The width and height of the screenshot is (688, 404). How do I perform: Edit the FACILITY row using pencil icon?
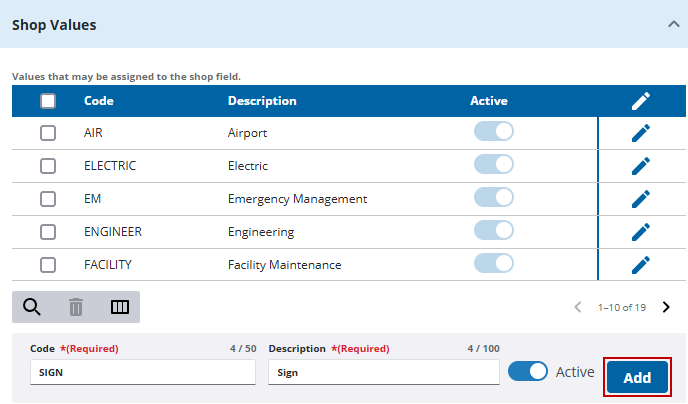(641, 265)
